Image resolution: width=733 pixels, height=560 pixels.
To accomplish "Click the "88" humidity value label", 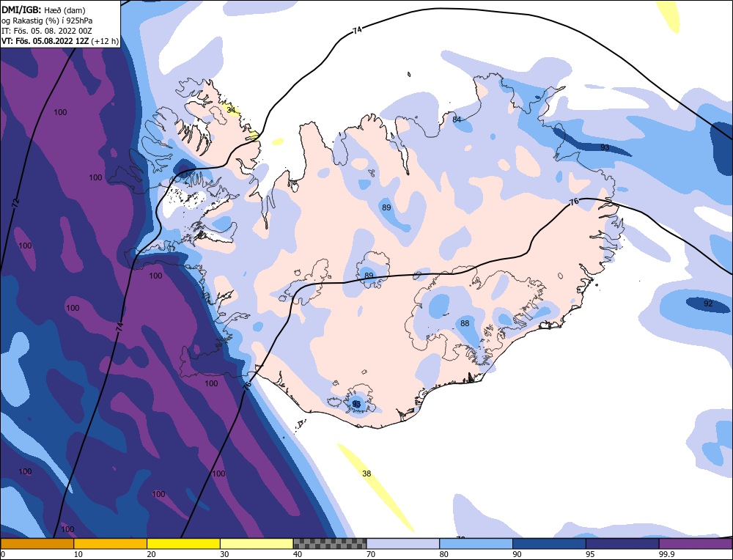I will (x=465, y=323).
